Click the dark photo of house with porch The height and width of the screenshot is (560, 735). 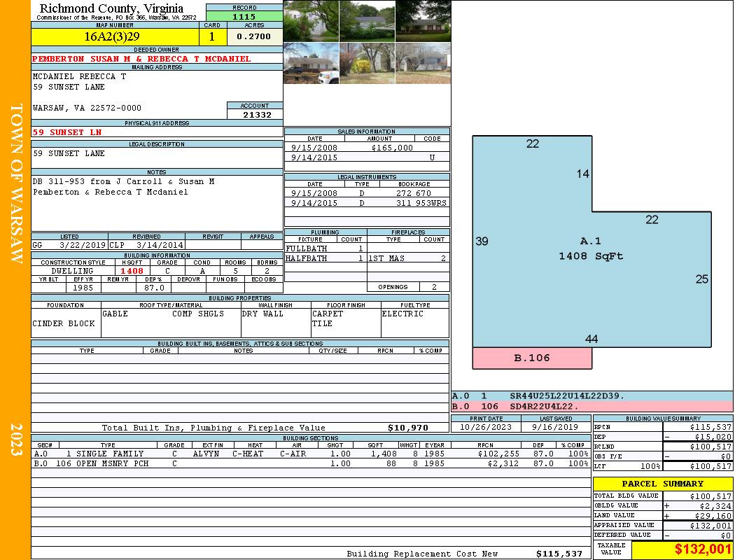pos(423,21)
